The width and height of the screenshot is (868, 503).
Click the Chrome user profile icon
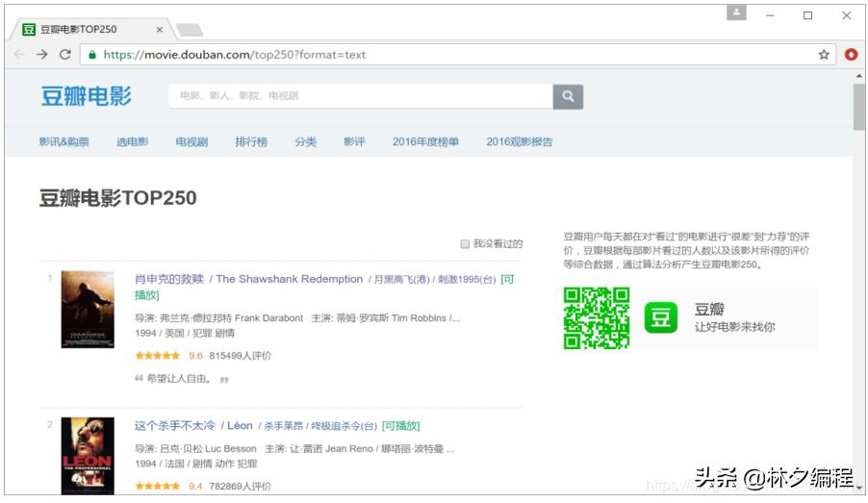(736, 13)
